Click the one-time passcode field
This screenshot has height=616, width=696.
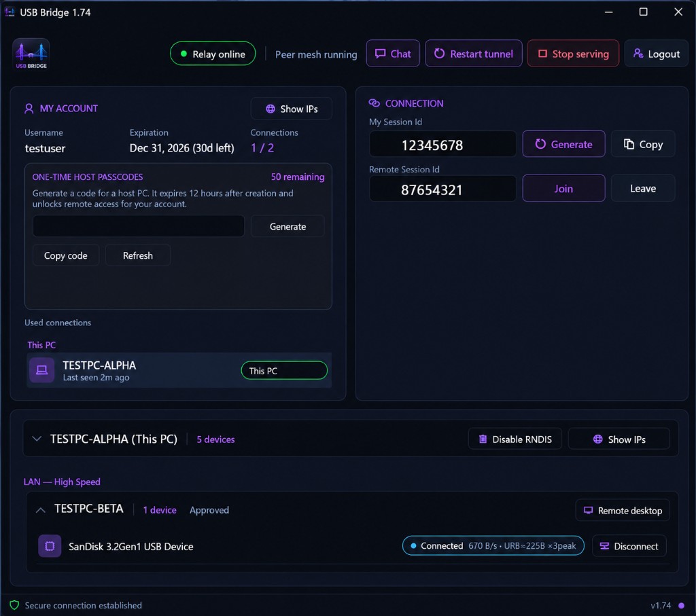click(139, 226)
